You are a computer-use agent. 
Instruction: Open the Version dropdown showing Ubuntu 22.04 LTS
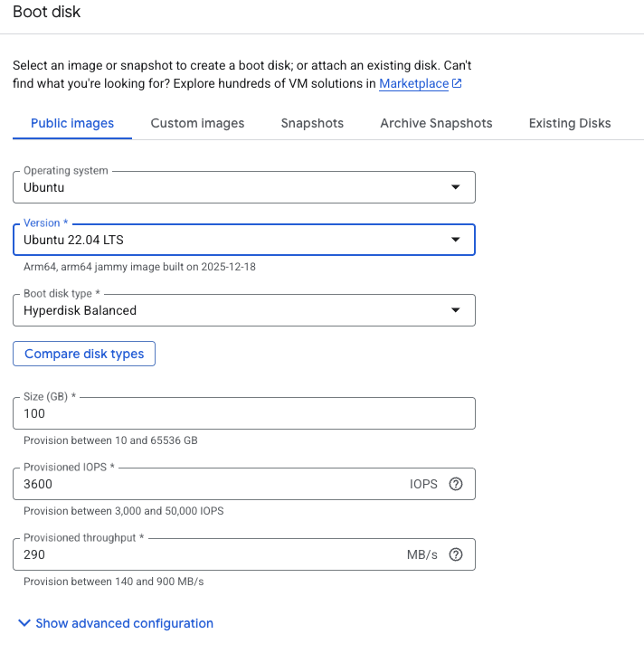coord(235,240)
